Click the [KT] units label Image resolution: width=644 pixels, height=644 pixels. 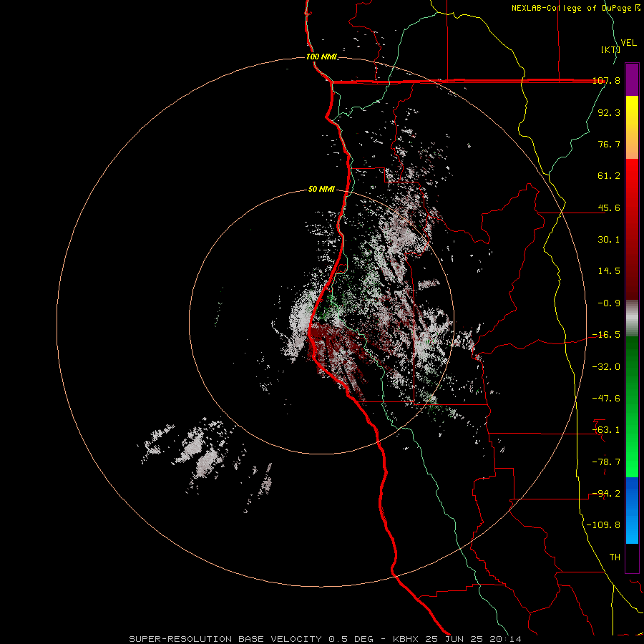tap(610, 49)
